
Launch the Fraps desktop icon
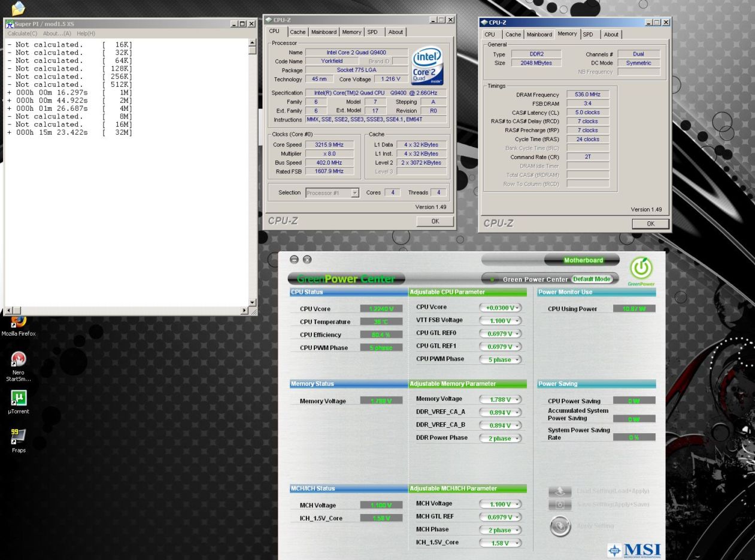pos(19,437)
